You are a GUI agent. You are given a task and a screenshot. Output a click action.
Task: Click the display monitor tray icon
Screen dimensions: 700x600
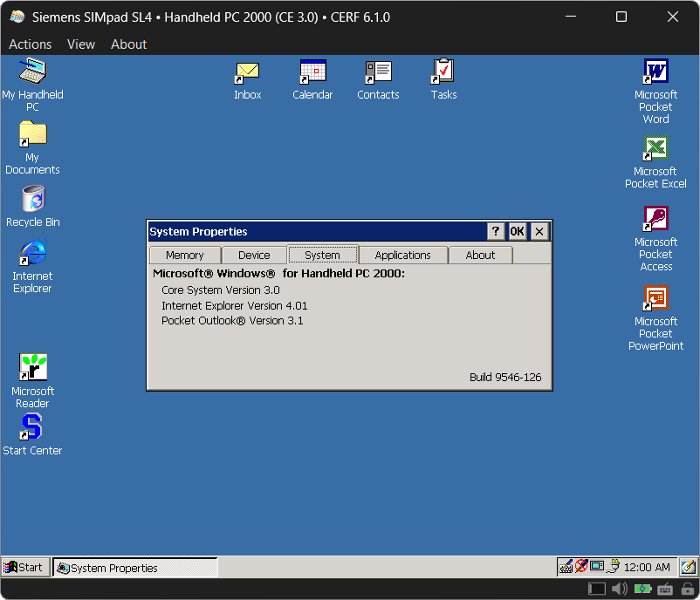[597, 566]
